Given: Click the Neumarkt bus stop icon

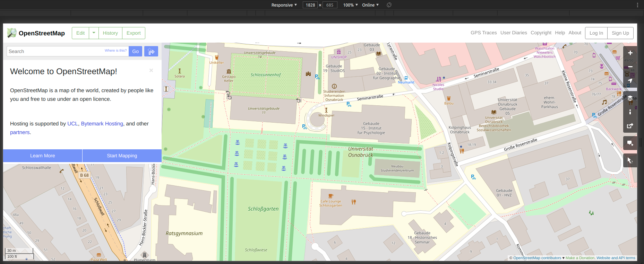Looking at the screenshot, I should point(406,78).
